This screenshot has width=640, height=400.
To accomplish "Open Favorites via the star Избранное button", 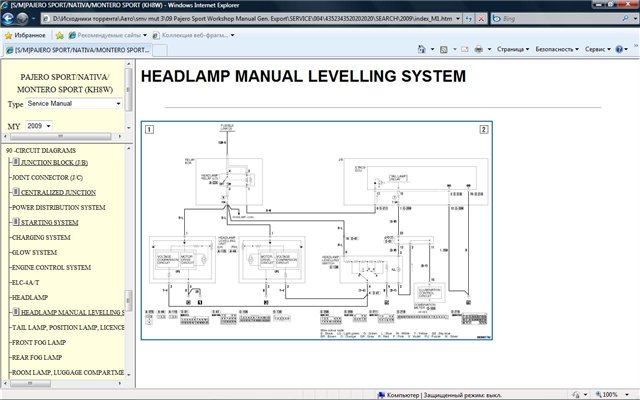I will (25, 36).
